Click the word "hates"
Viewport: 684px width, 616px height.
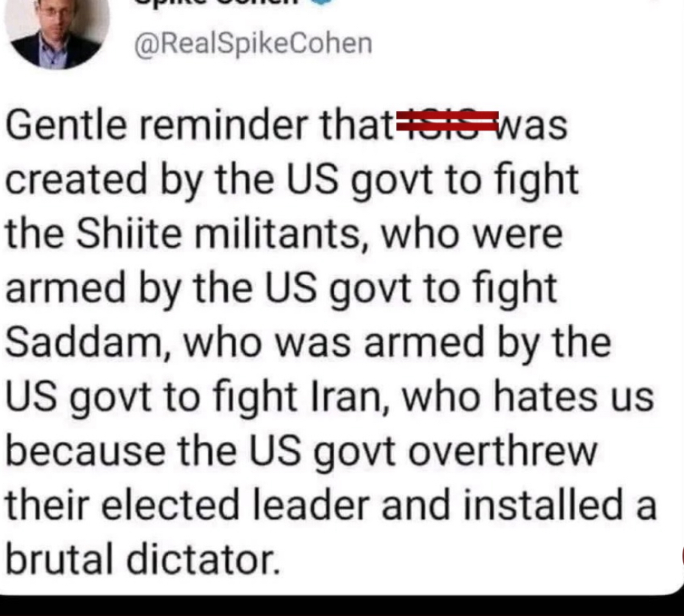[545, 397]
